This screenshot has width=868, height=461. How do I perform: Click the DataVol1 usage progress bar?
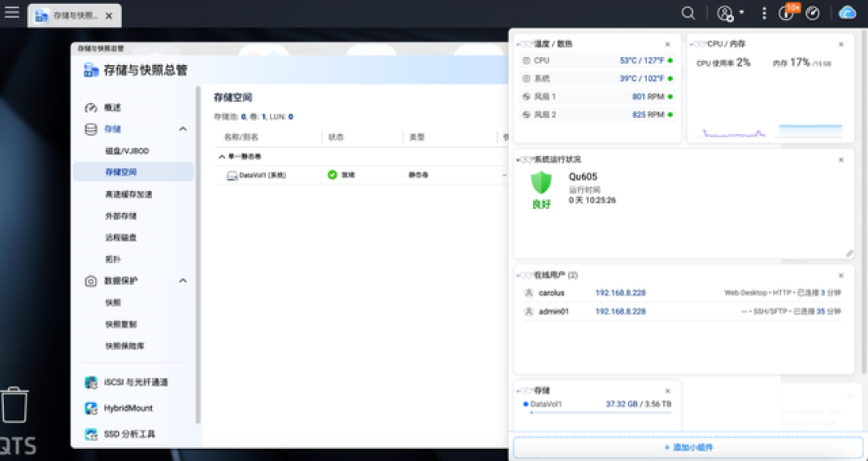point(600,412)
